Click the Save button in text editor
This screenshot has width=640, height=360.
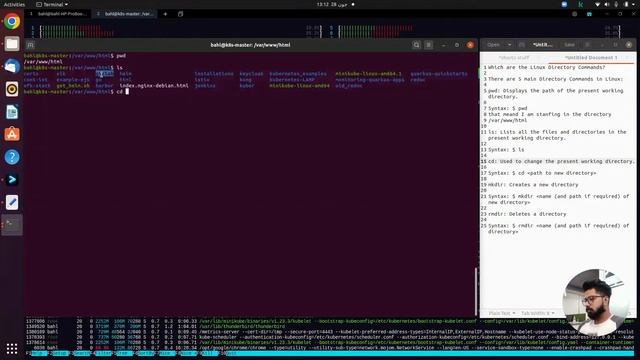pos(569,44)
